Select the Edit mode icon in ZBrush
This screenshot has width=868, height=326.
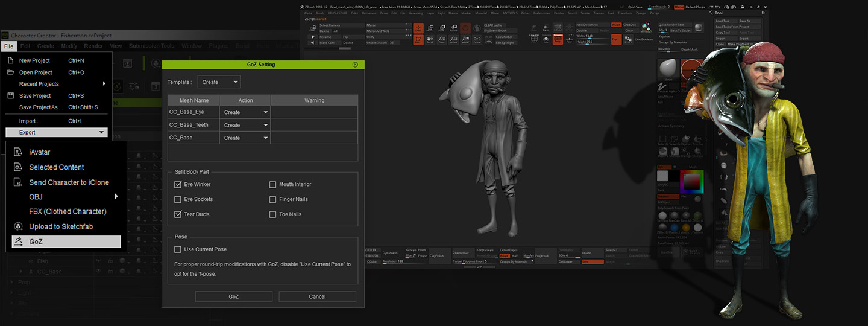tap(418, 40)
